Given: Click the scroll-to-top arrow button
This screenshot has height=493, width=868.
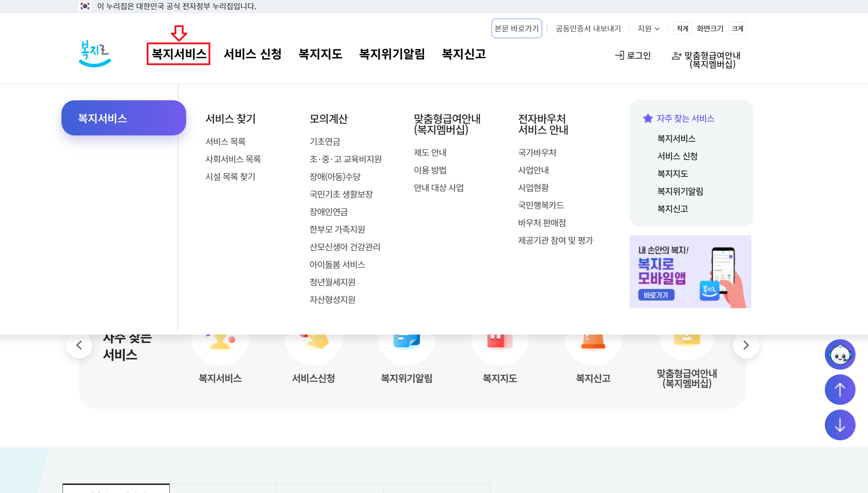Looking at the screenshot, I should point(840,389).
